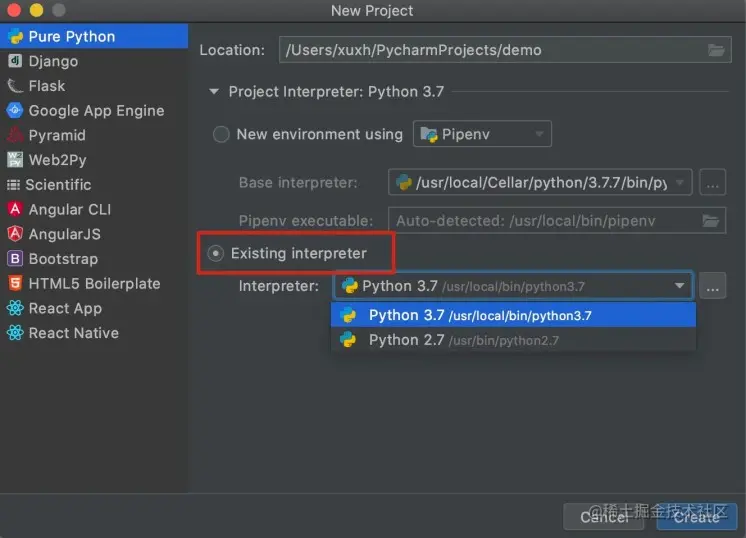Close the Interpreter dropdown via its arrow
The width and height of the screenshot is (746, 538).
pos(679,285)
